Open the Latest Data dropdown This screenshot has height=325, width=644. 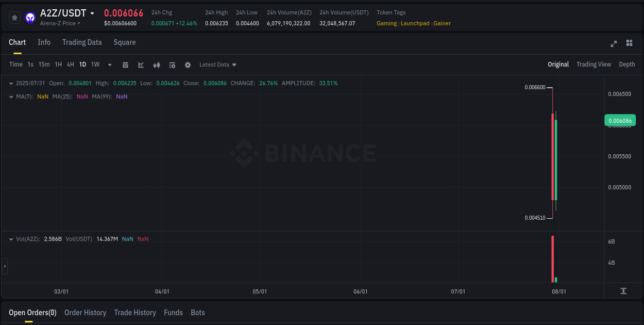click(x=217, y=64)
